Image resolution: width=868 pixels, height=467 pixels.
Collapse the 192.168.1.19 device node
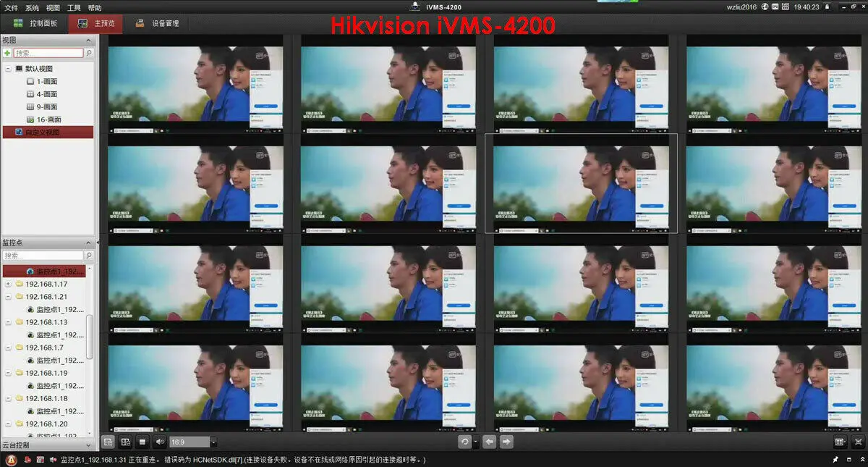tap(8, 373)
